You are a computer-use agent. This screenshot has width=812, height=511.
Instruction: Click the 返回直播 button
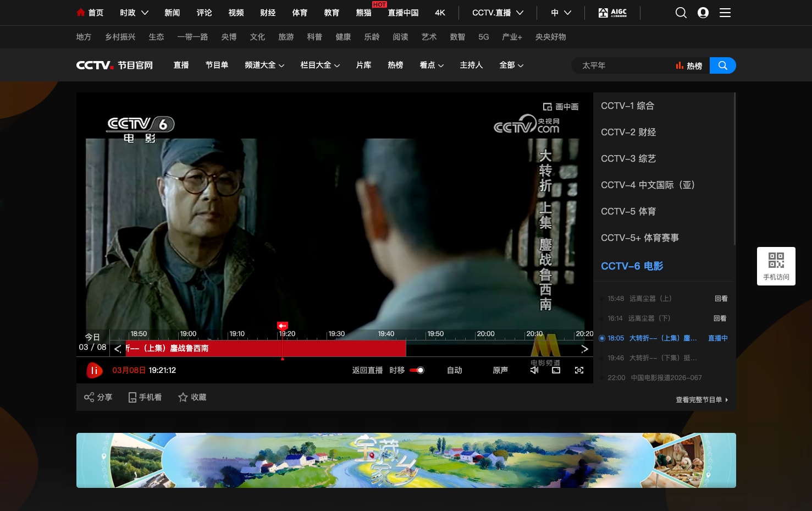pos(367,370)
